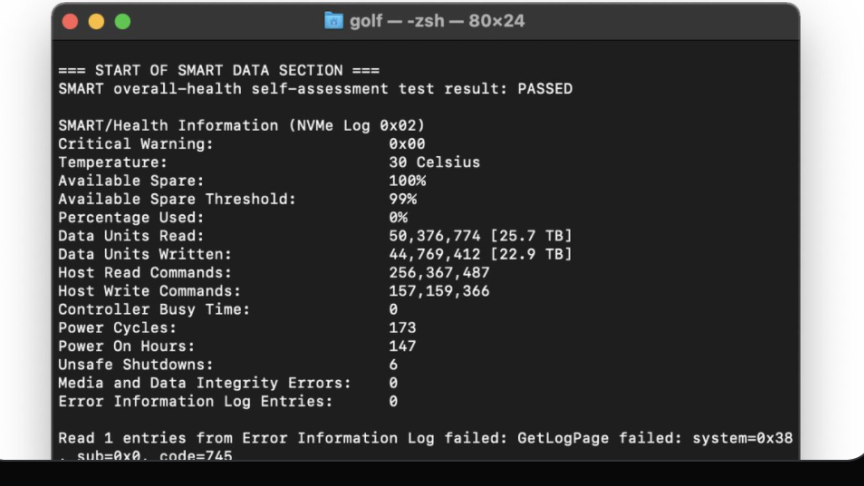This screenshot has height=486, width=864.
Task: Click the Percentage Used value 0%
Action: coord(398,217)
